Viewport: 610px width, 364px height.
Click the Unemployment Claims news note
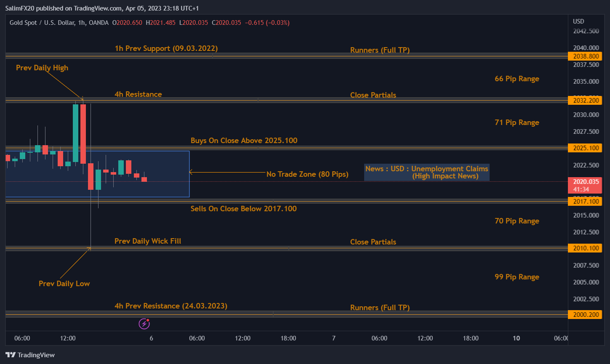[x=426, y=172]
